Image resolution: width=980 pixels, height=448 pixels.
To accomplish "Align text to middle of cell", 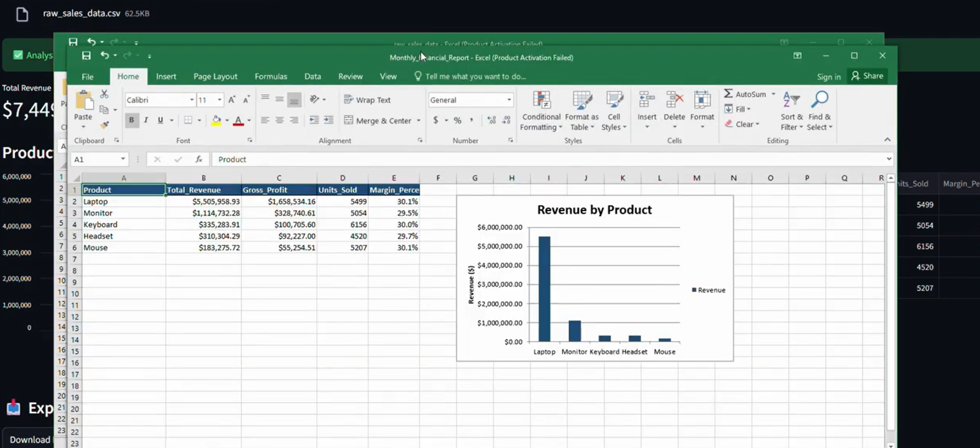I will click(x=279, y=99).
